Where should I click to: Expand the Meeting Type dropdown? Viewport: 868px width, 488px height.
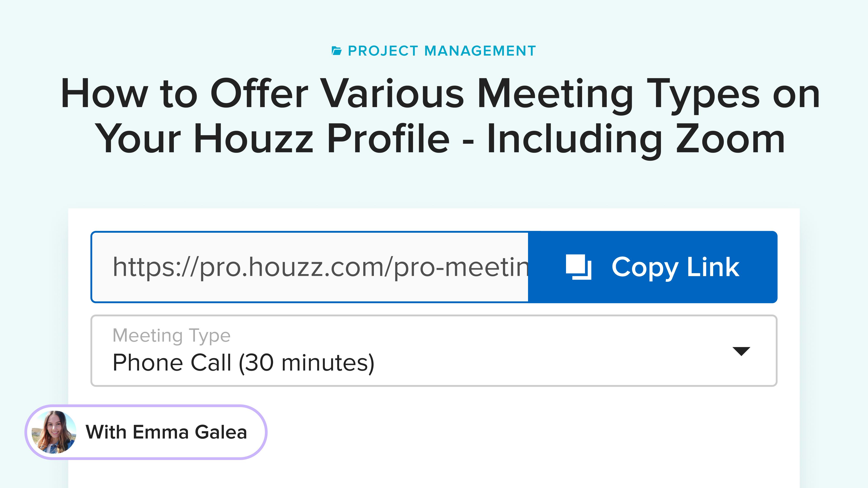click(434, 351)
